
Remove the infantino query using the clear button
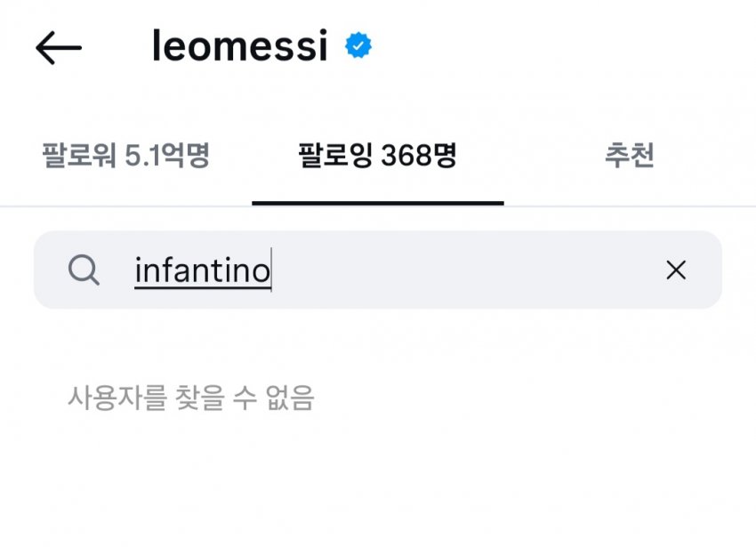(x=676, y=269)
